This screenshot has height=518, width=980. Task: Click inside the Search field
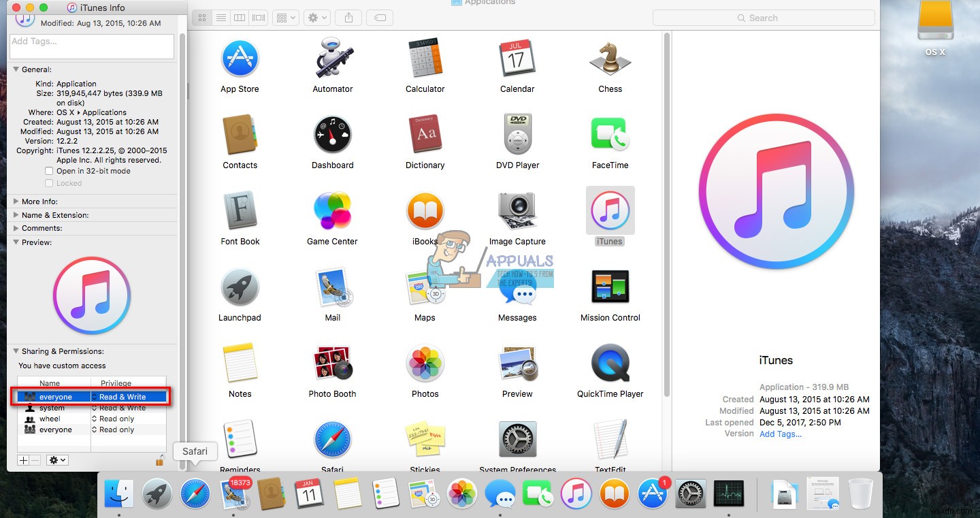coord(762,17)
